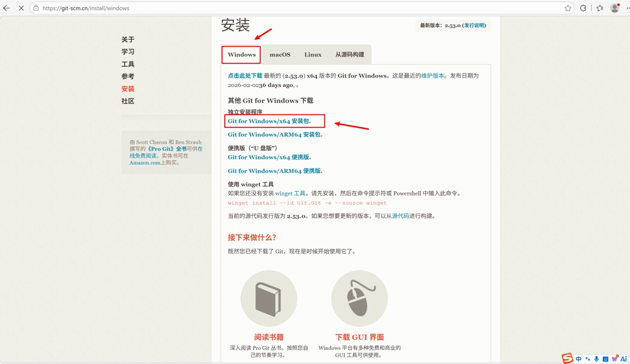Click the 点击此处下载 link

tap(245, 76)
